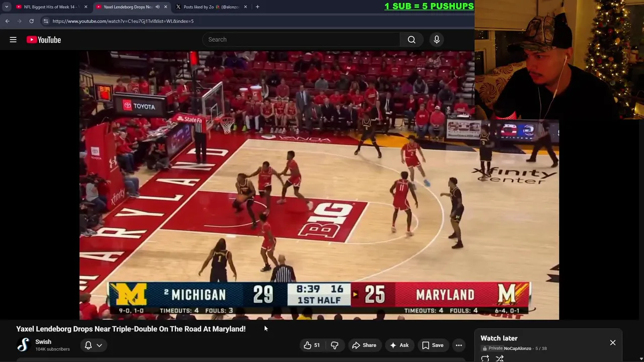Open a new browser tab
The image size is (644, 362).
pyautogui.click(x=258, y=7)
